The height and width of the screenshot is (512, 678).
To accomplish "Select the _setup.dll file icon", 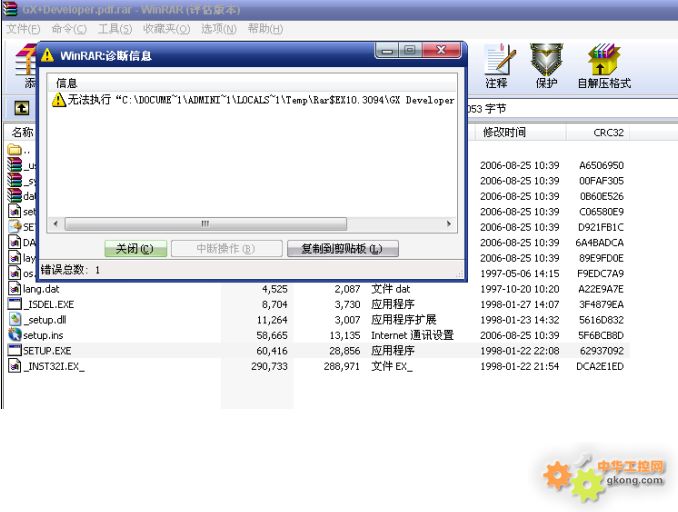I will point(15,320).
